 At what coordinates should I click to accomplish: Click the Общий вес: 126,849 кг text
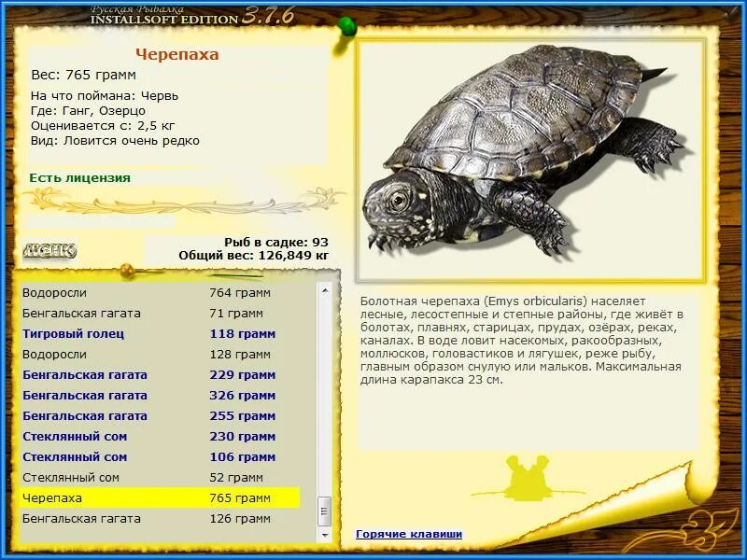[x=253, y=256]
